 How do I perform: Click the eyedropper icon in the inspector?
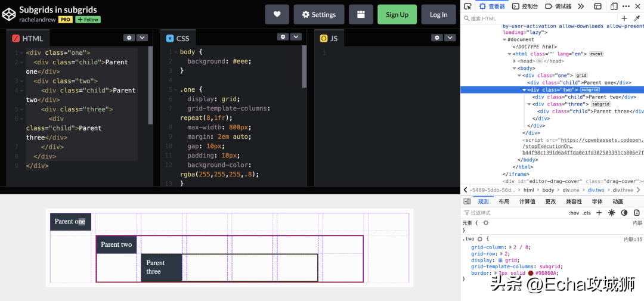coord(636,18)
